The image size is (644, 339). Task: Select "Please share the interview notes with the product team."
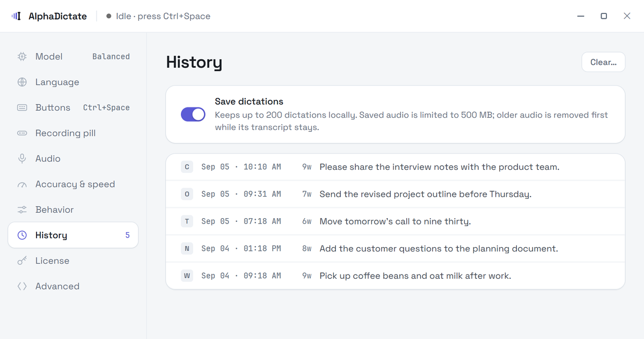click(x=440, y=167)
